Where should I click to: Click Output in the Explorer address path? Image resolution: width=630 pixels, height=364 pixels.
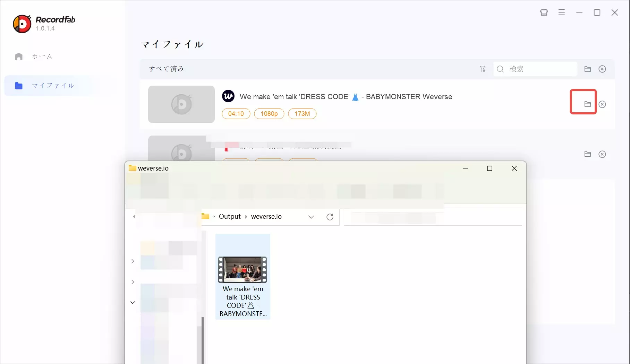point(230,217)
